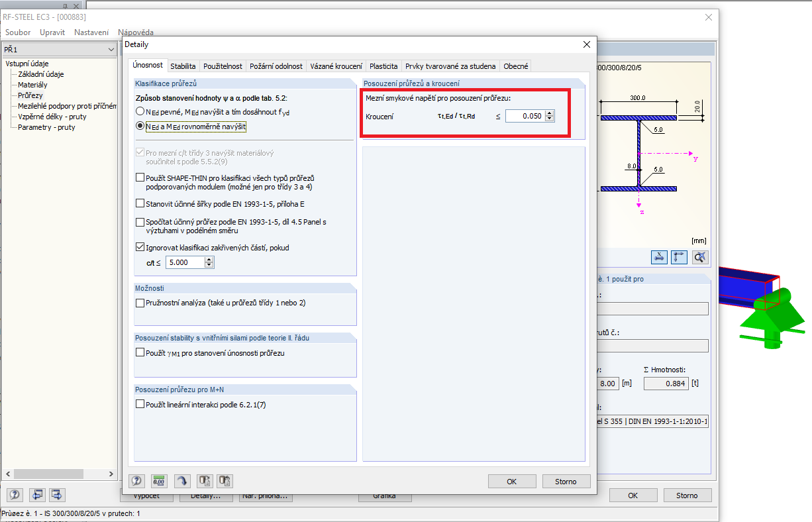
Task: Toggle dimensions display icon under cross-section
Action: pos(658,257)
